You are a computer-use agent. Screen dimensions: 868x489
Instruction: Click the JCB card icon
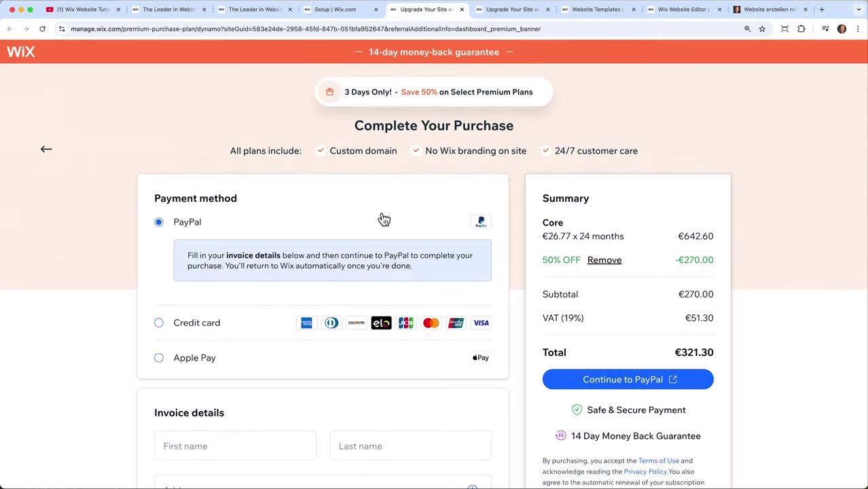click(406, 323)
